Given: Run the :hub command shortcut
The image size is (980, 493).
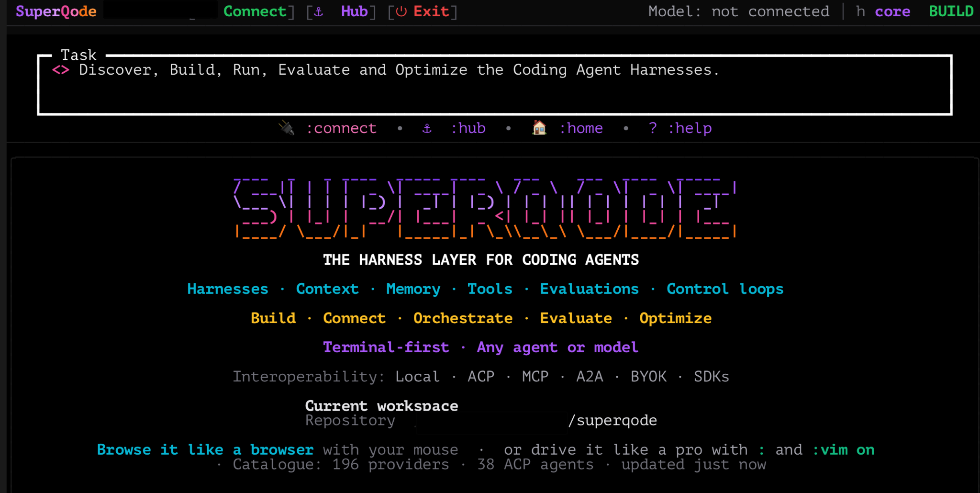Looking at the screenshot, I should point(468,128).
